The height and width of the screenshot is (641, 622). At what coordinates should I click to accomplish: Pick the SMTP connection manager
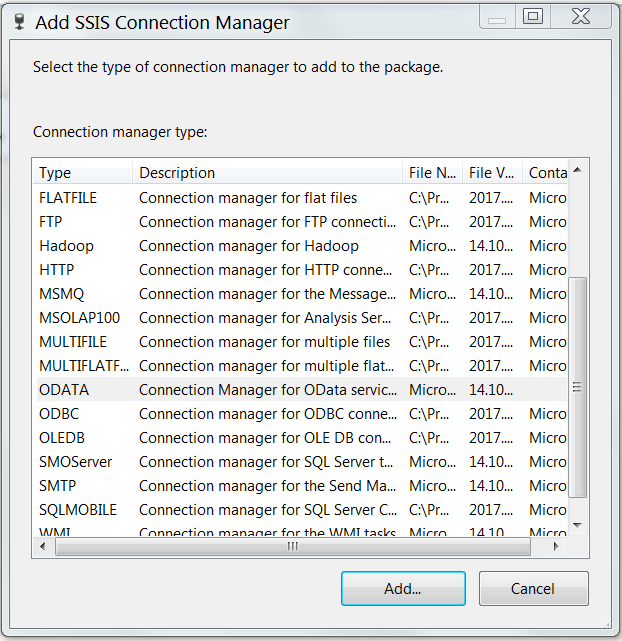click(58, 486)
